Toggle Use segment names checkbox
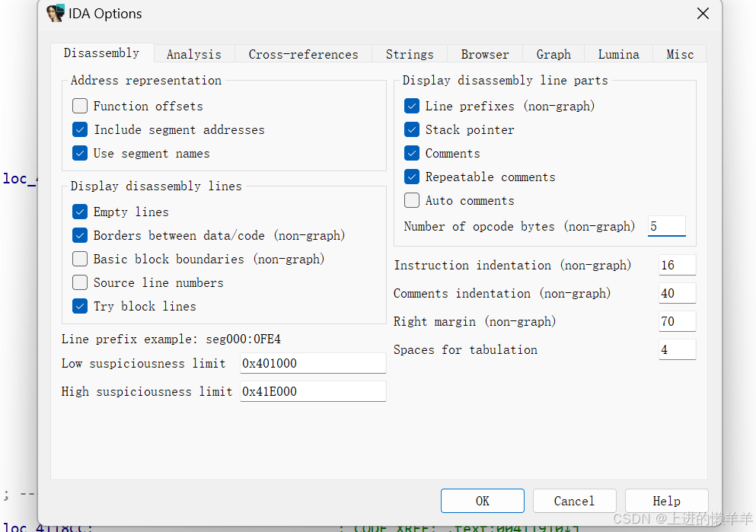 (x=79, y=153)
